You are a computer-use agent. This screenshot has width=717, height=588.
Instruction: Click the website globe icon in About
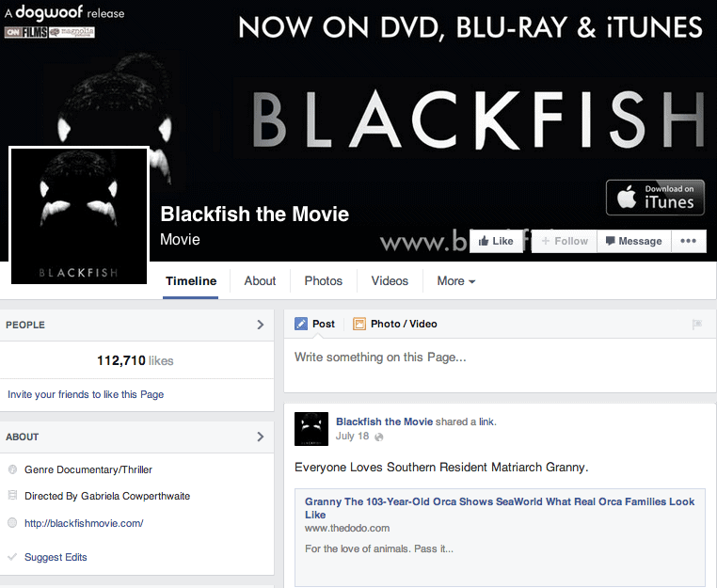click(12, 523)
